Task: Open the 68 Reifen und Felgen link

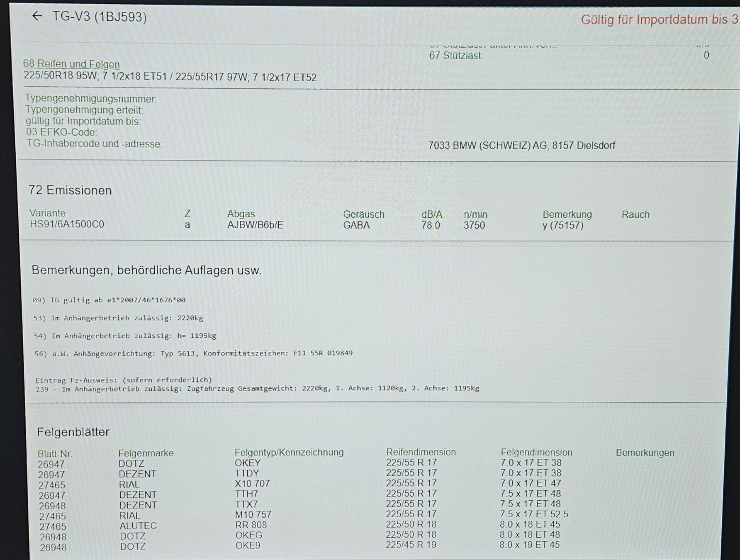Action: (71, 64)
